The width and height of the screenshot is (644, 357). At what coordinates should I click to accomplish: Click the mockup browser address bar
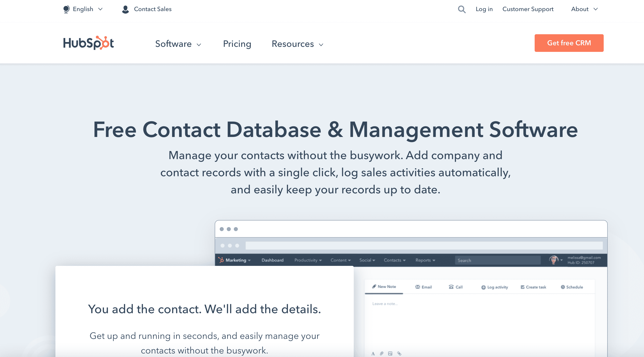point(424,245)
